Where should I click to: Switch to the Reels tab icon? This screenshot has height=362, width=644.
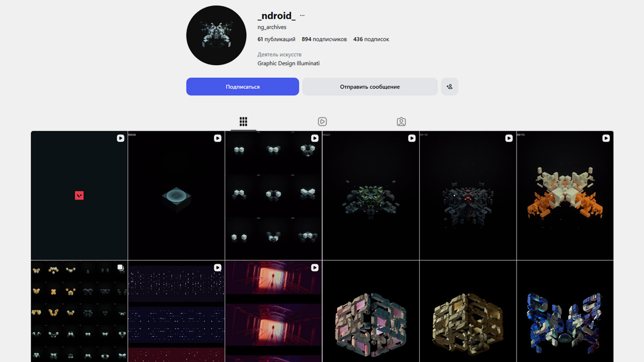pyautogui.click(x=322, y=122)
